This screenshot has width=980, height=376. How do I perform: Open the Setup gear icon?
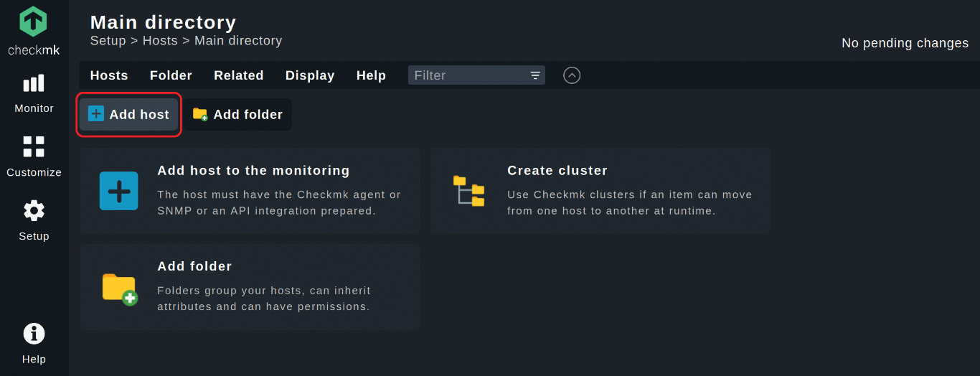[x=34, y=210]
